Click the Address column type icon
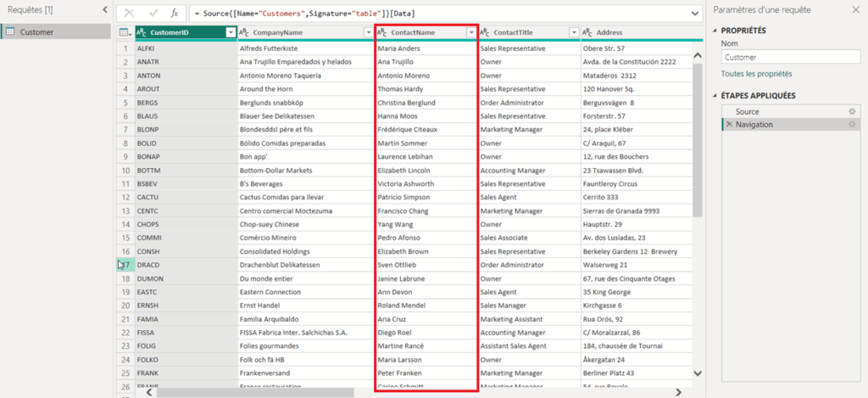Image resolution: width=868 pixels, height=398 pixels. tap(587, 32)
